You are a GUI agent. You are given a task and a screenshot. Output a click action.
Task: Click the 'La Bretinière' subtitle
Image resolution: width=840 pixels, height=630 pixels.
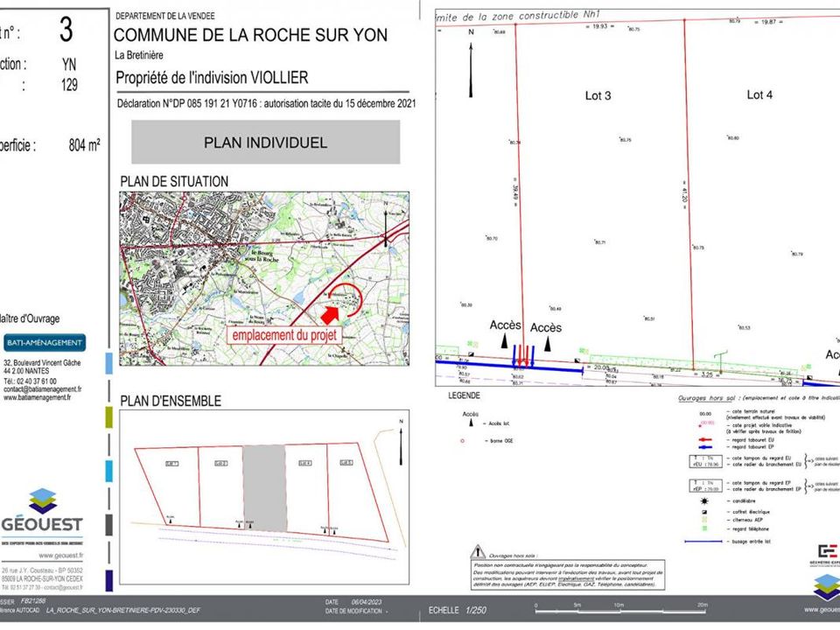[x=139, y=55]
